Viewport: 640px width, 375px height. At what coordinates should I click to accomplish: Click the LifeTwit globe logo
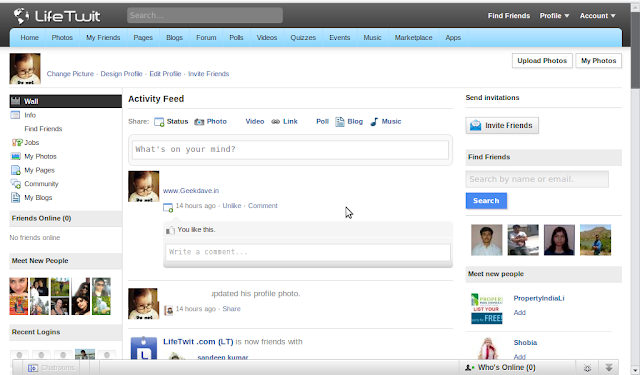pyautogui.click(x=21, y=16)
